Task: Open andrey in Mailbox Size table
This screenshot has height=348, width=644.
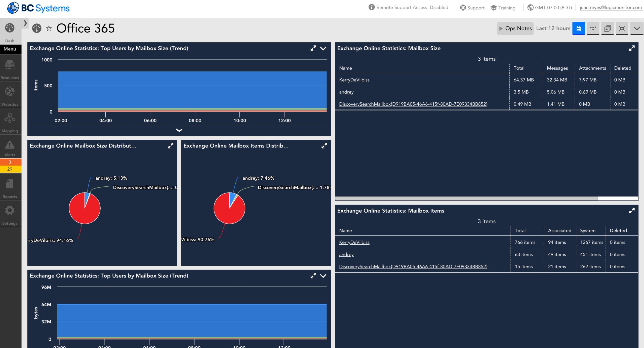Action: [x=346, y=92]
